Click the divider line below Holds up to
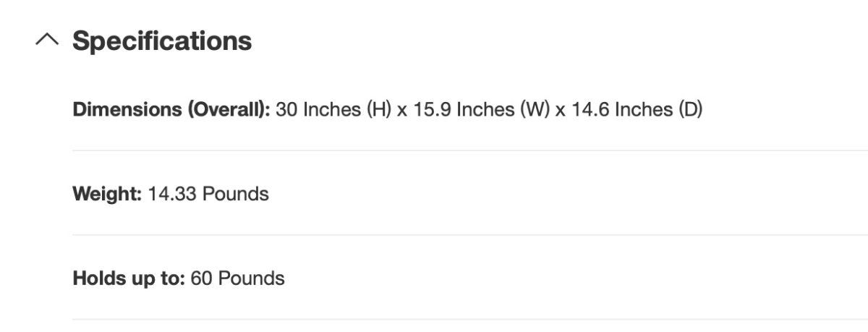 click(470, 320)
